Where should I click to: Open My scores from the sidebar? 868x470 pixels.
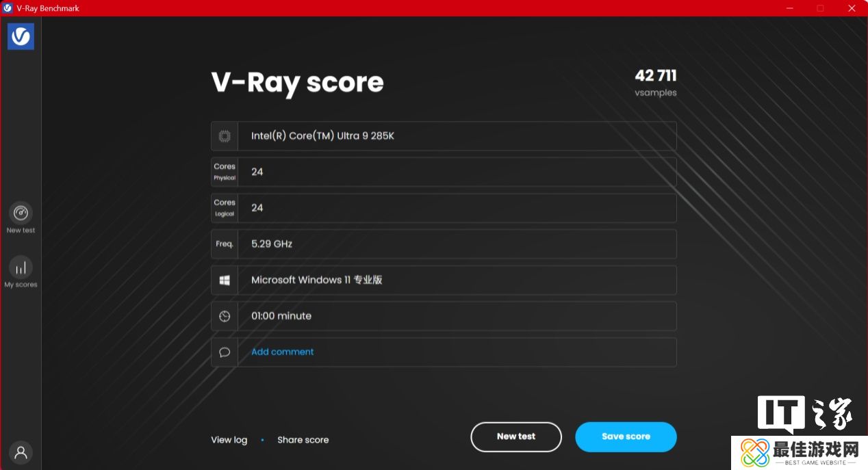(21, 267)
